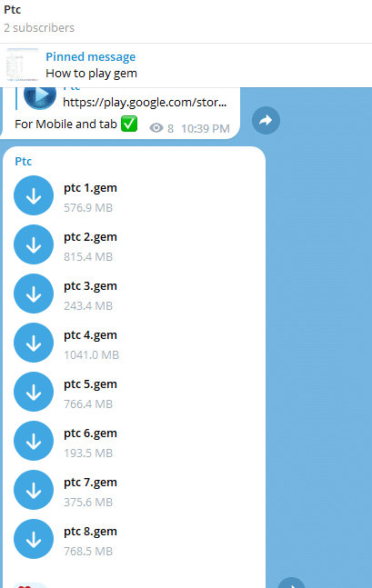Download the ptc 1.gem file
The height and width of the screenshot is (588, 372).
(x=34, y=195)
